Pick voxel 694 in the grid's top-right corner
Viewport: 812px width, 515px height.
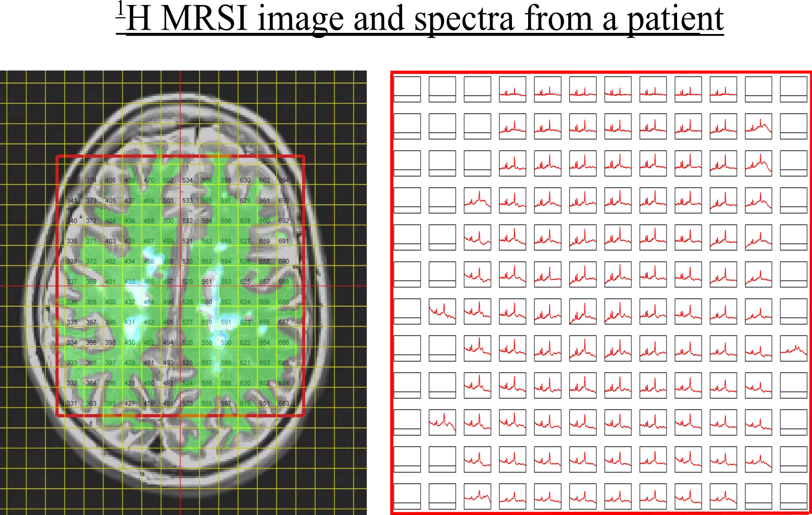point(284,180)
